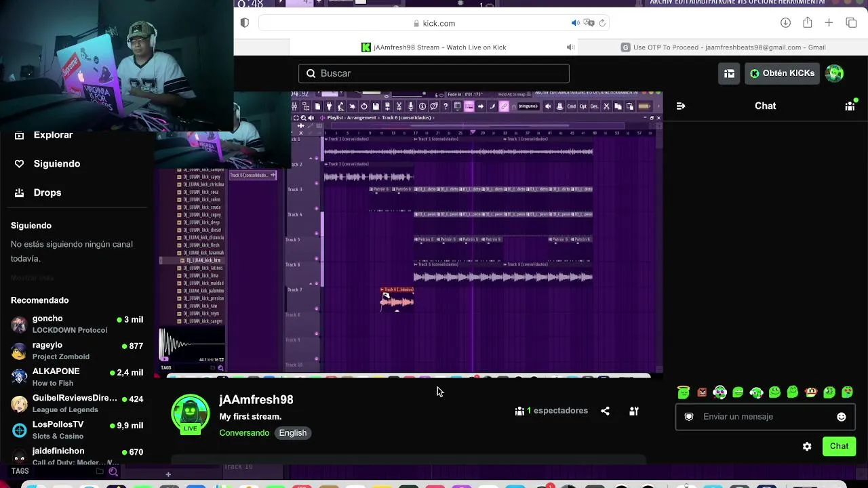Click the leaderboard icon left of Obtén KICKs
The height and width of the screenshot is (488, 868).
tap(729, 73)
